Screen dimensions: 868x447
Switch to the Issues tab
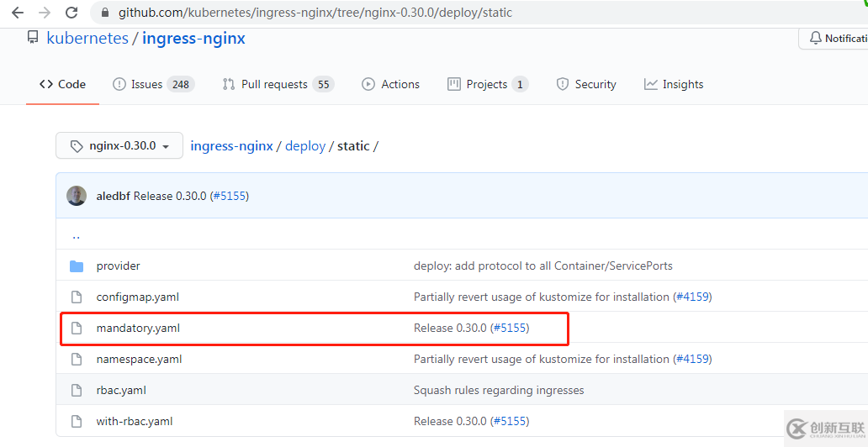point(153,85)
